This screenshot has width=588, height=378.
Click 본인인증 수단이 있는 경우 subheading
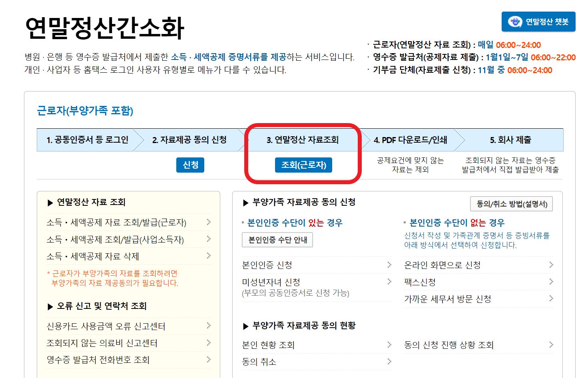point(295,223)
